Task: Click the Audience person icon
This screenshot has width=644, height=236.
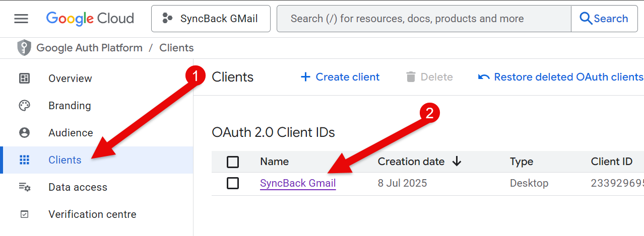Action: point(24,133)
